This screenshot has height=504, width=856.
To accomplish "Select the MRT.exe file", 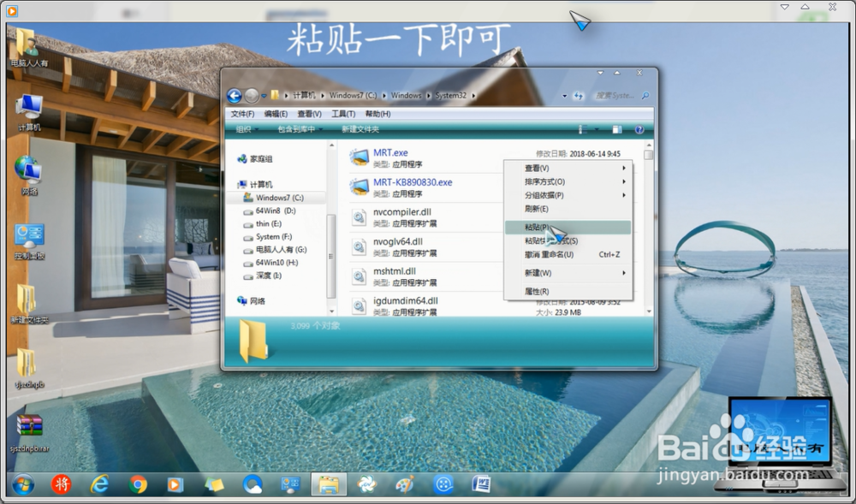I will (390, 152).
